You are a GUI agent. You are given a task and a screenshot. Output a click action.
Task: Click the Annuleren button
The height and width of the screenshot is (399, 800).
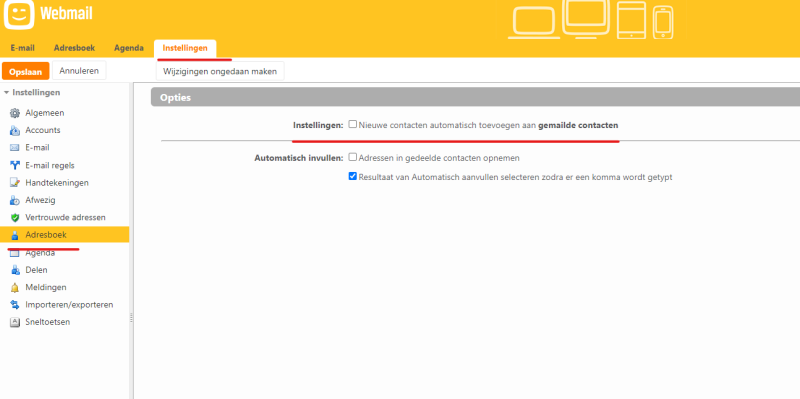click(x=79, y=71)
